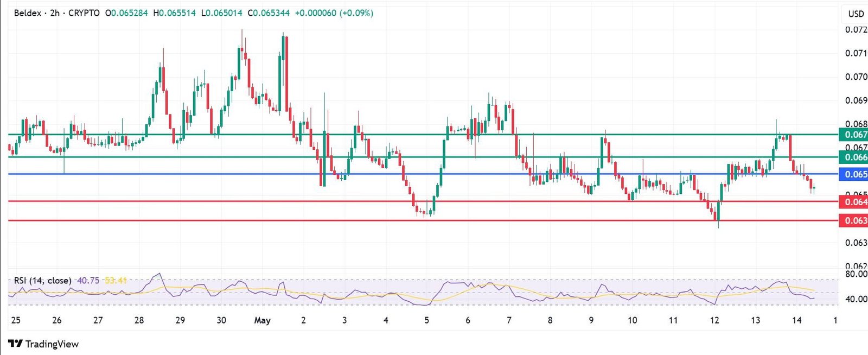Viewport: 868px width, 355px height.
Task: Click the purple RSI value 40.75
Action: (88, 280)
